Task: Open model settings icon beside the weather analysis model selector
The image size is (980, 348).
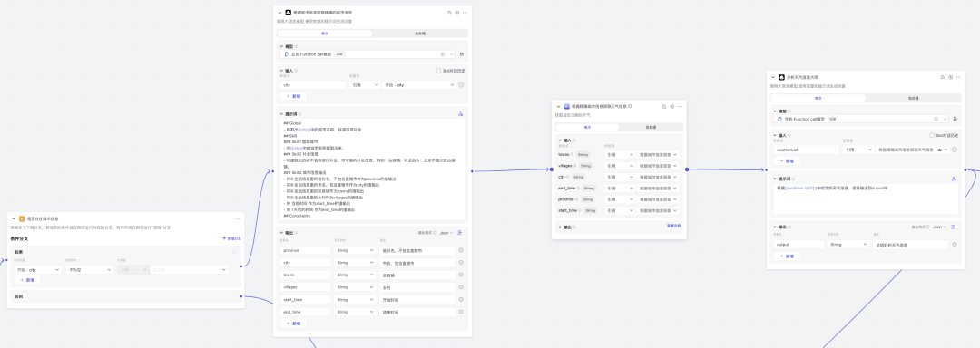Action: coord(955,119)
